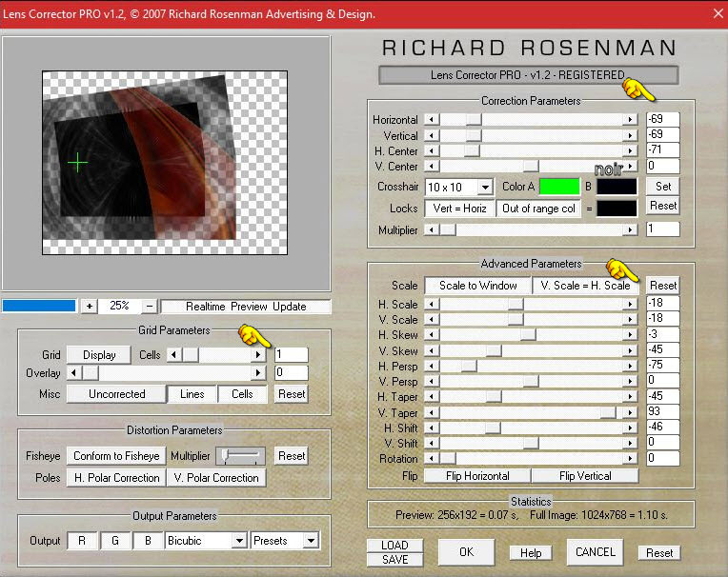This screenshot has width=728, height=577.
Task: Click the right arrow of V. Scale slider
Action: [x=630, y=320]
